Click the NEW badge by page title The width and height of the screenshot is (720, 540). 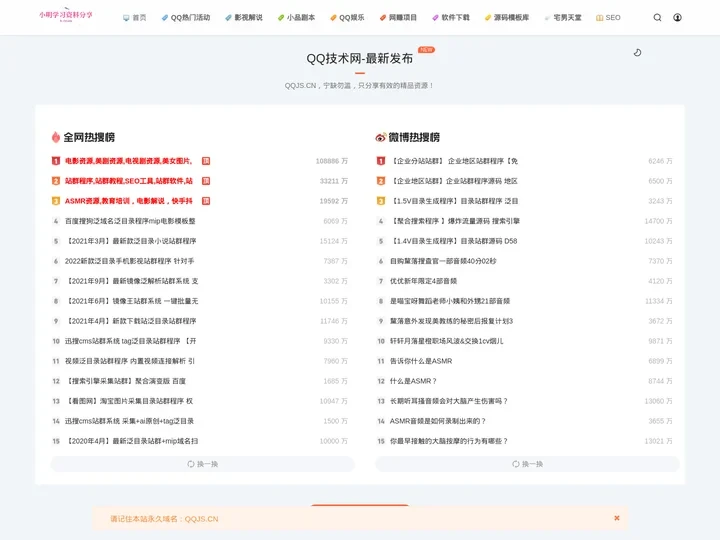point(426,50)
